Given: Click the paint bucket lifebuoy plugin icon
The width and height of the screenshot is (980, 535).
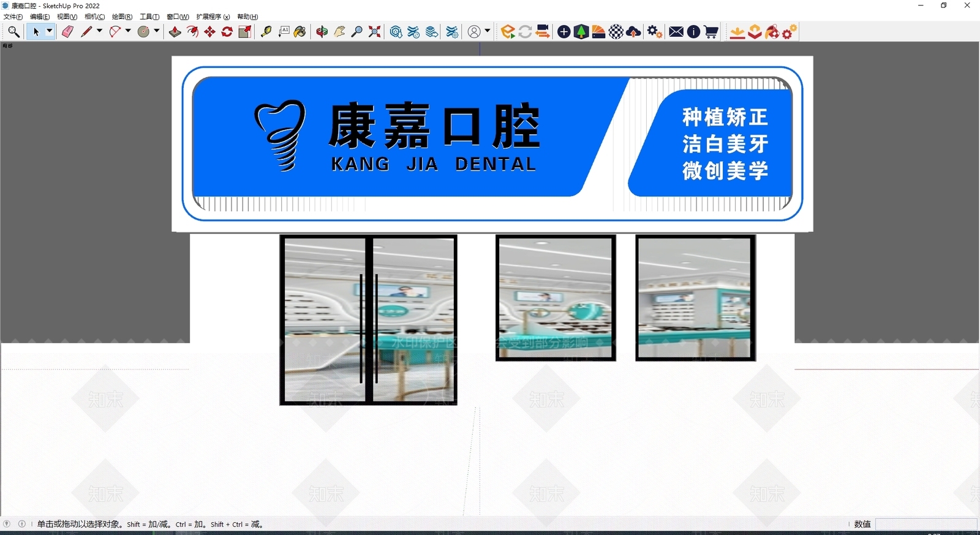Looking at the screenshot, I should [x=772, y=32].
